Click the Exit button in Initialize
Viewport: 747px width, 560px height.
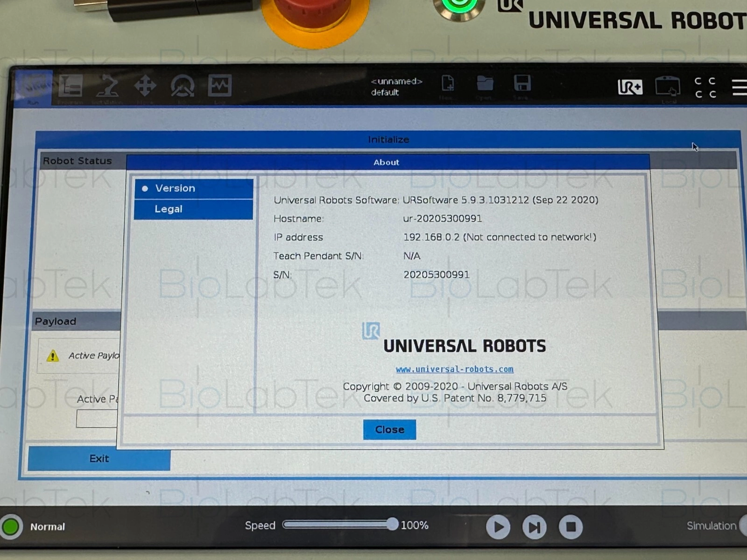pyautogui.click(x=99, y=458)
